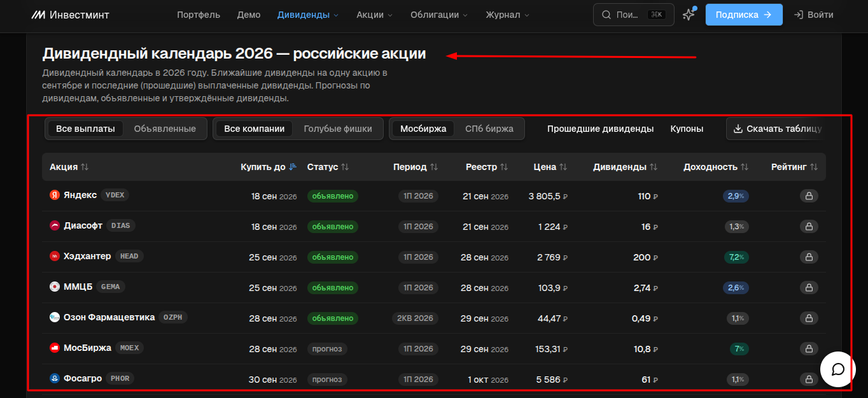Expand the Акции menu dropdown
This screenshot has height=398, width=868.
pyautogui.click(x=375, y=15)
